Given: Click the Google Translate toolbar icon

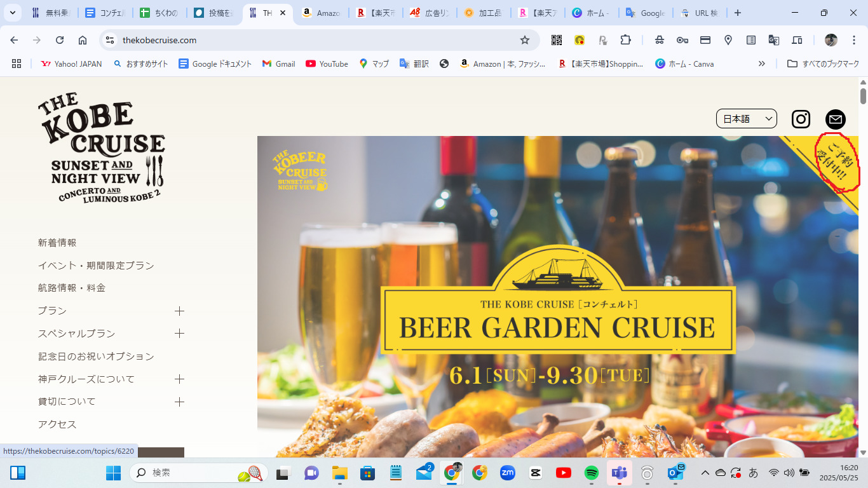Looking at the screenshot, I should 774,40.
